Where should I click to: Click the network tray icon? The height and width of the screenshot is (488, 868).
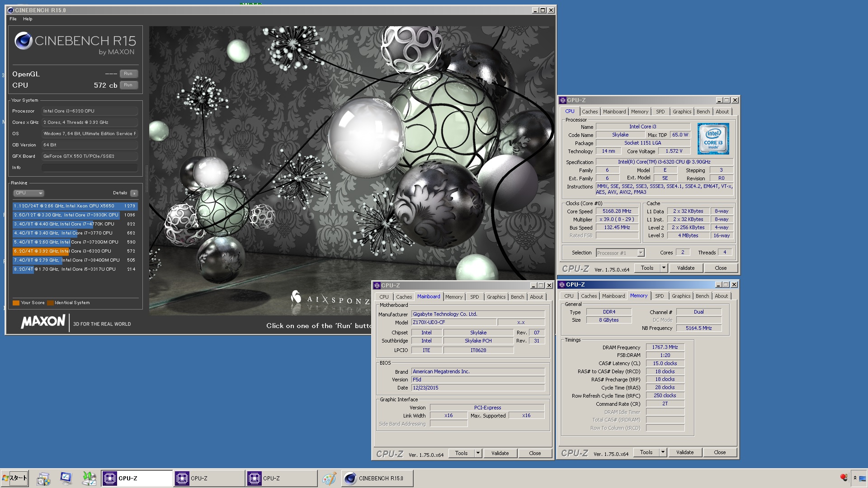[863, 479]
